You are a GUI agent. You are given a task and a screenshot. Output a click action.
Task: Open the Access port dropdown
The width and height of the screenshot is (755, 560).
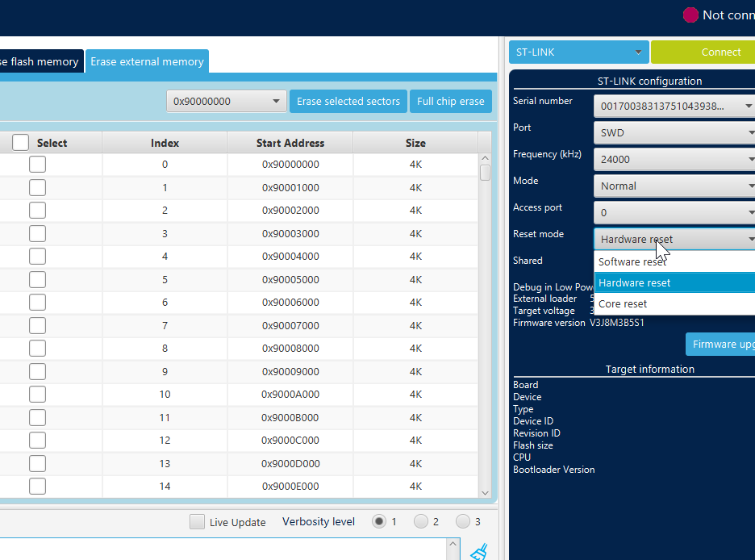point(674,212)
